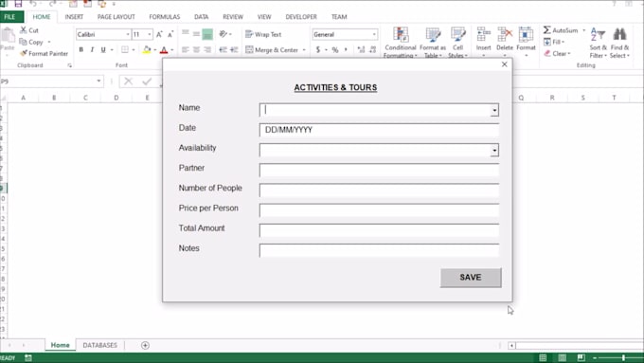This screenshot has width=644, height=363.
Task: Click the Borders icon
Action: pyautogui.click(x=125, y=49)
